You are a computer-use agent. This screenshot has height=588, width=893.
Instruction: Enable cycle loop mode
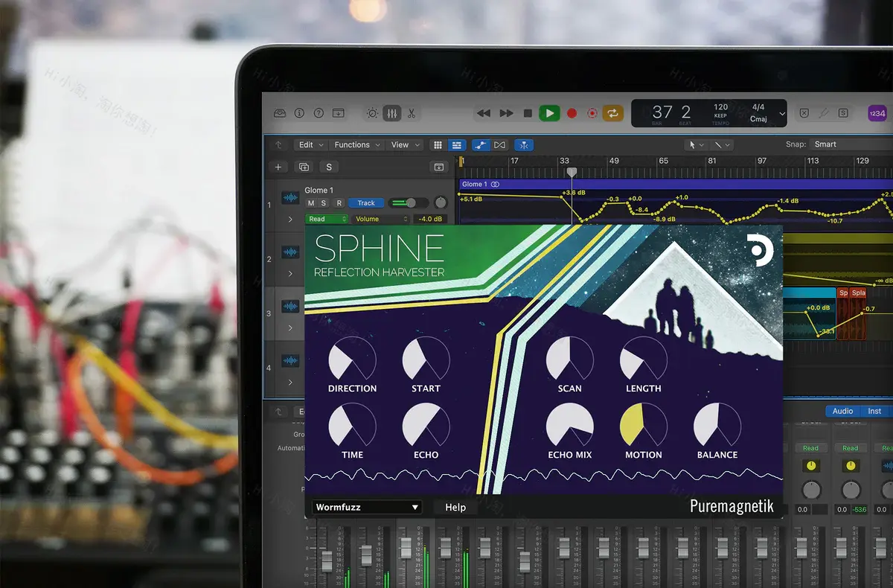(x=612, y=112)
